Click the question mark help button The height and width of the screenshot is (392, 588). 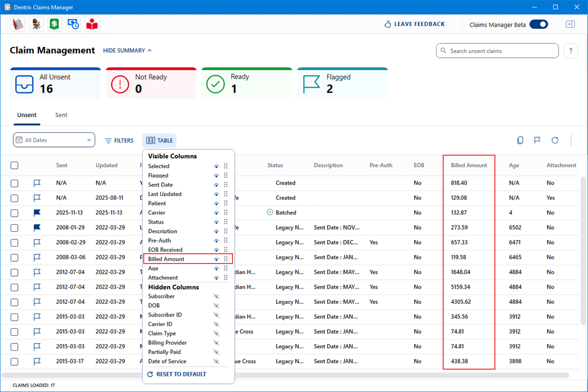point(570,51)
